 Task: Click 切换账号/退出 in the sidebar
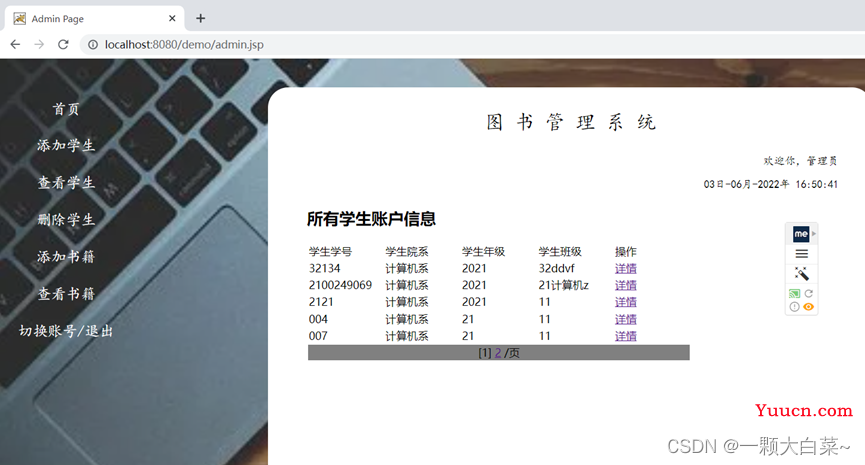tap(66, 330)
